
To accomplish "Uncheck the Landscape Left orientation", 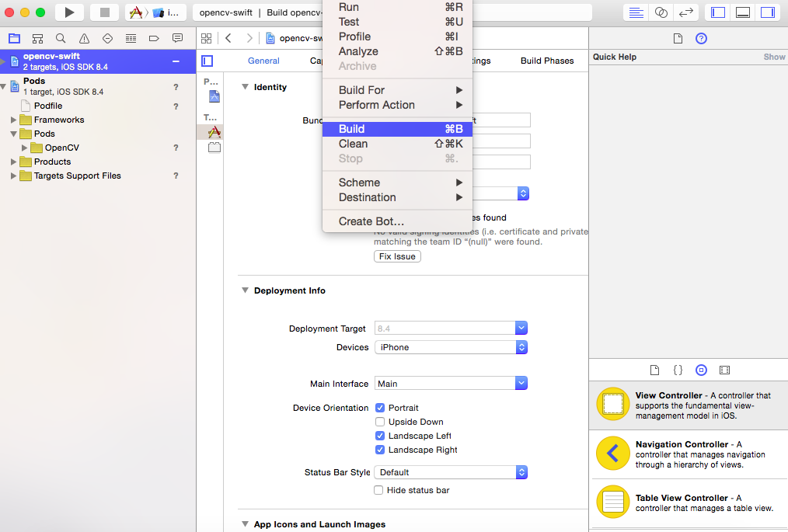I will click(x=379, y=436).
